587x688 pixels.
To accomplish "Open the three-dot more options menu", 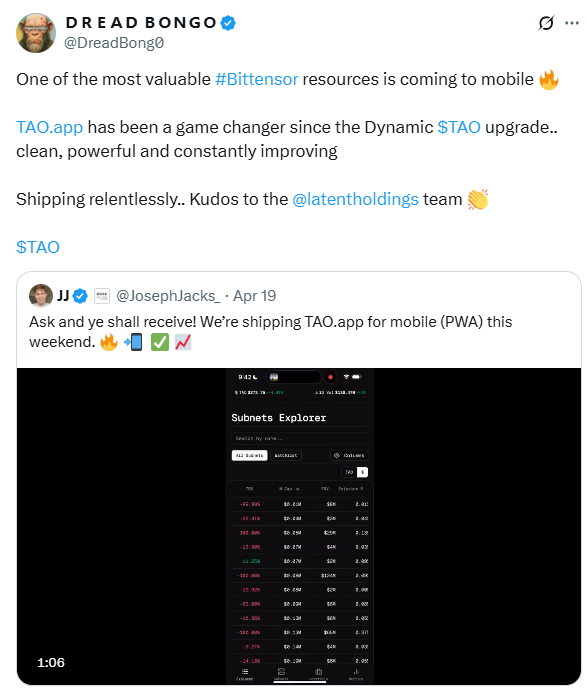I will pyautogui.click(x=572, y=23).
